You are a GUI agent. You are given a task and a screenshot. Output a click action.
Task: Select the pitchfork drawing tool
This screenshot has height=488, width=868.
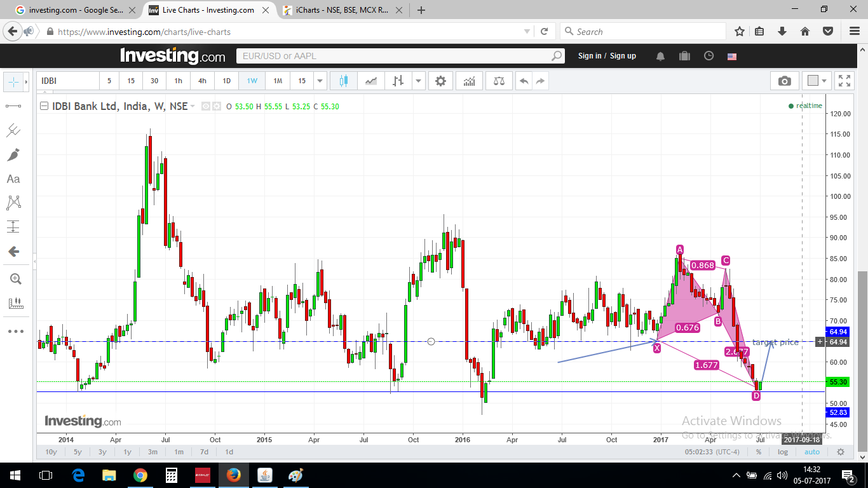pyautogui.click(x=13, y=130)
